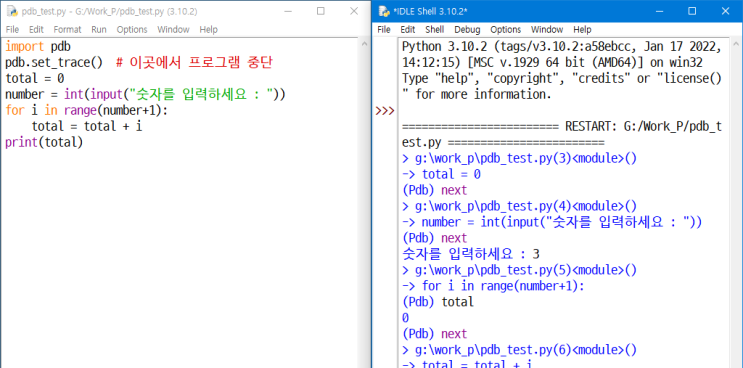Open Format menu in the editor window
The height and width of the screenshot is (368, 743).
coord(67,29)
